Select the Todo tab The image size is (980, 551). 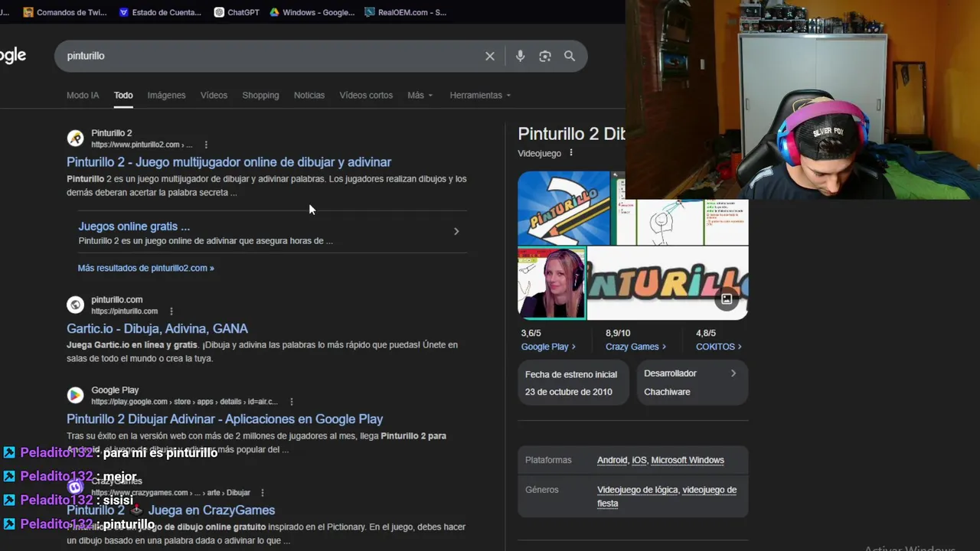(123, 95)
